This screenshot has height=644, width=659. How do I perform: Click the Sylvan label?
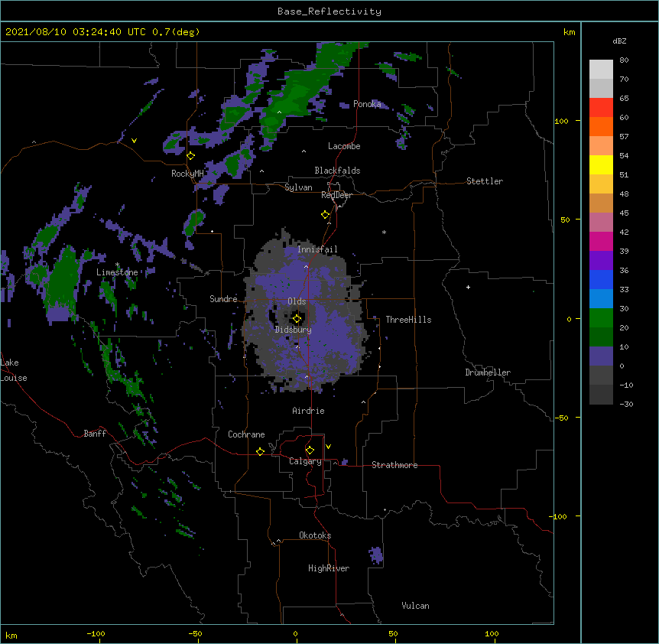(298, 187)
